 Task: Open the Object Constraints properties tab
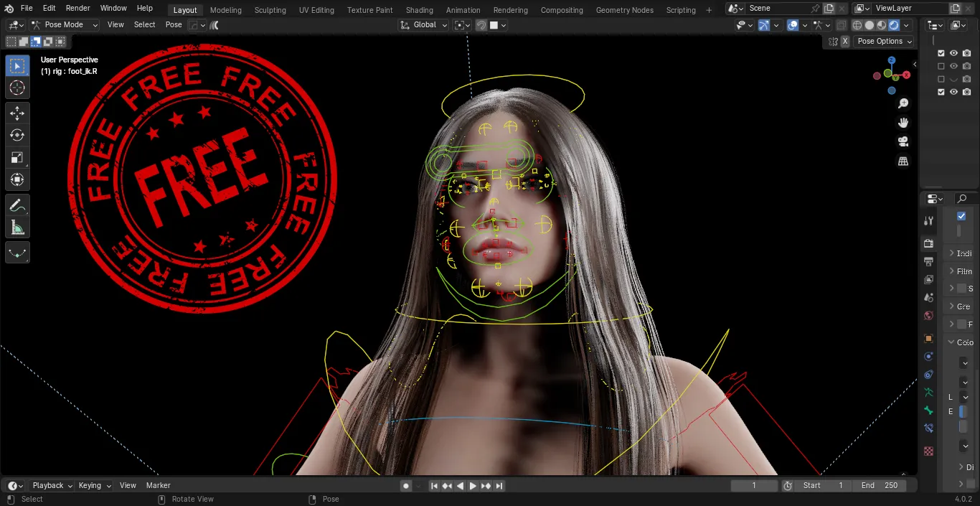[929, 375]
